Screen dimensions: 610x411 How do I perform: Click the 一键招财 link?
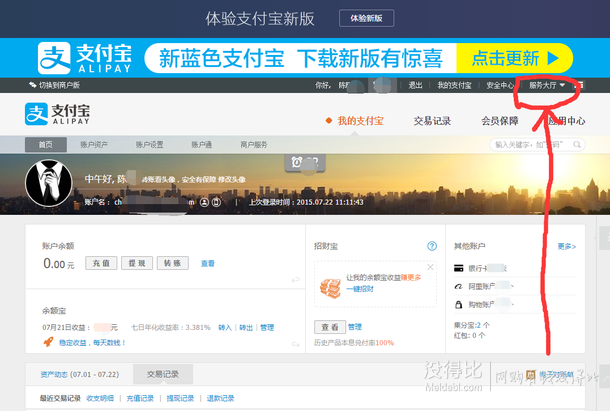360,289
